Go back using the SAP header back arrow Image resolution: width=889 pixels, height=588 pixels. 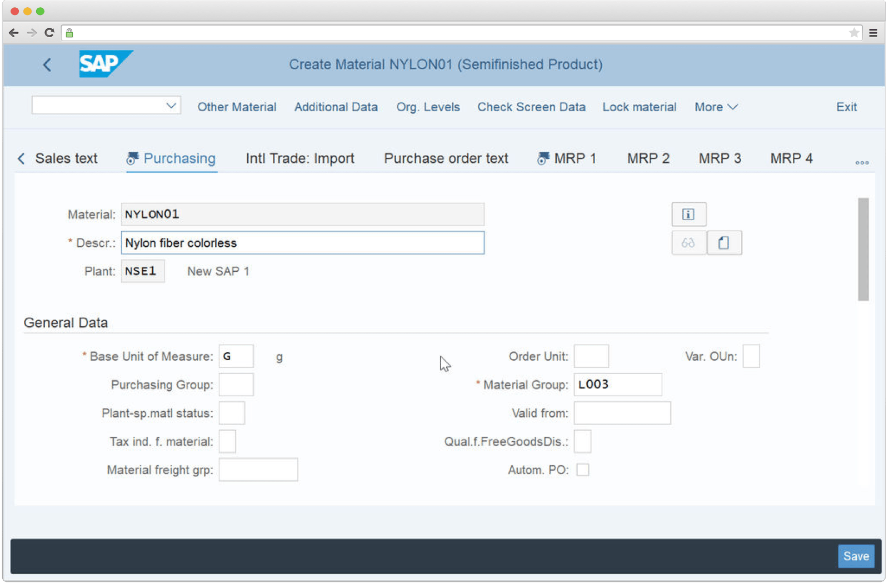(x=47, y=65)
